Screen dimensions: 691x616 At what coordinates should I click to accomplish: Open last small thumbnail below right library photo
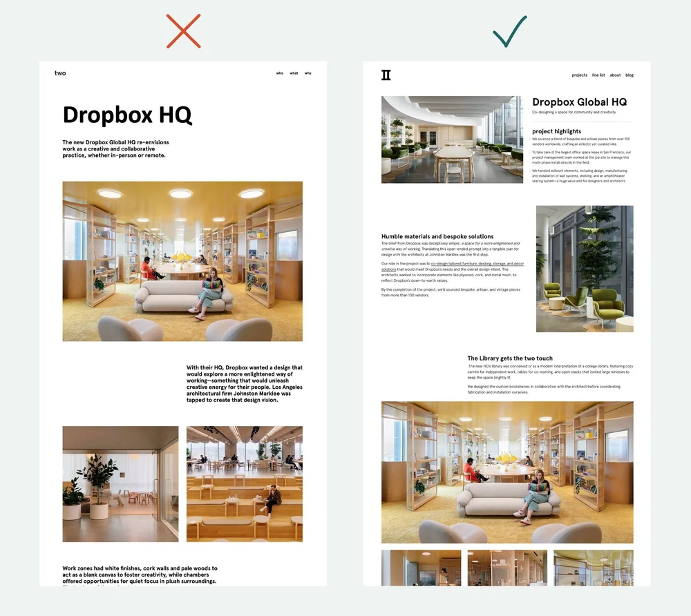593,568
